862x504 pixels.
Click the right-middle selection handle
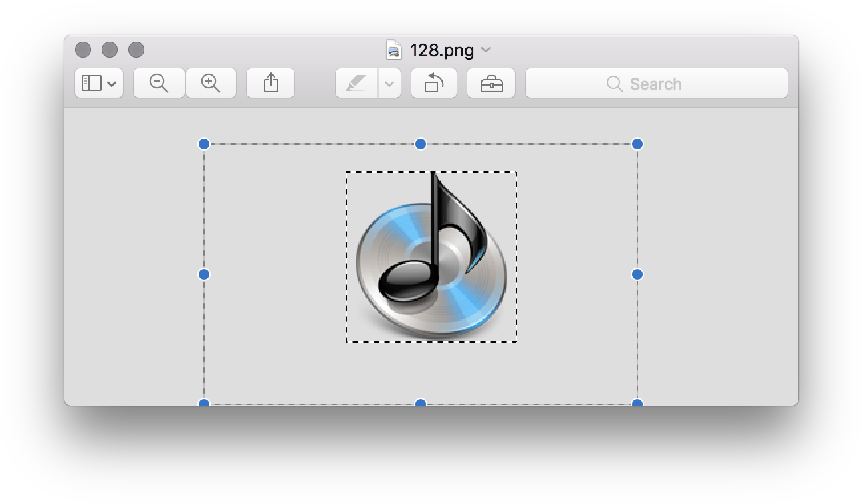pyautogui.click(x=637, y=274)
